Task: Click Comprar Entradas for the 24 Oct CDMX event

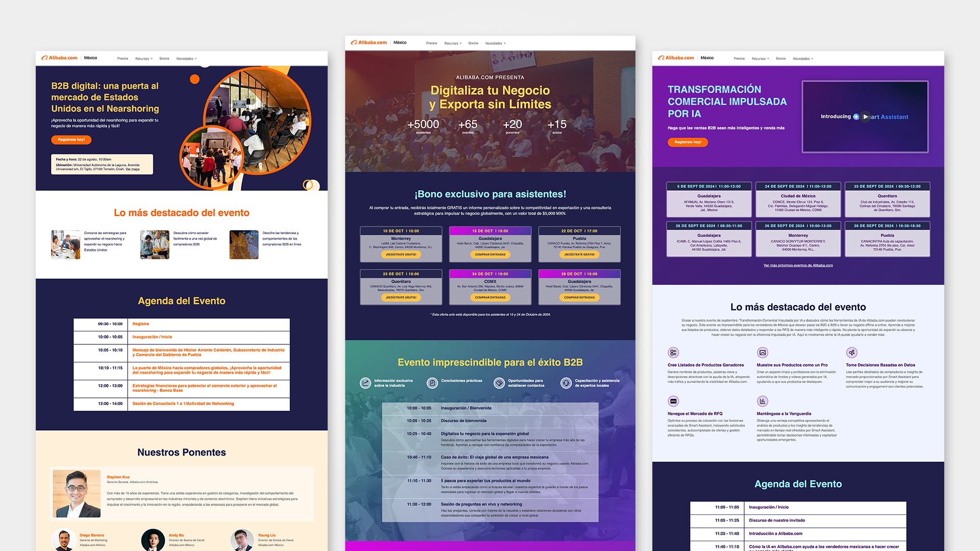Action: (x=490, y=297)
